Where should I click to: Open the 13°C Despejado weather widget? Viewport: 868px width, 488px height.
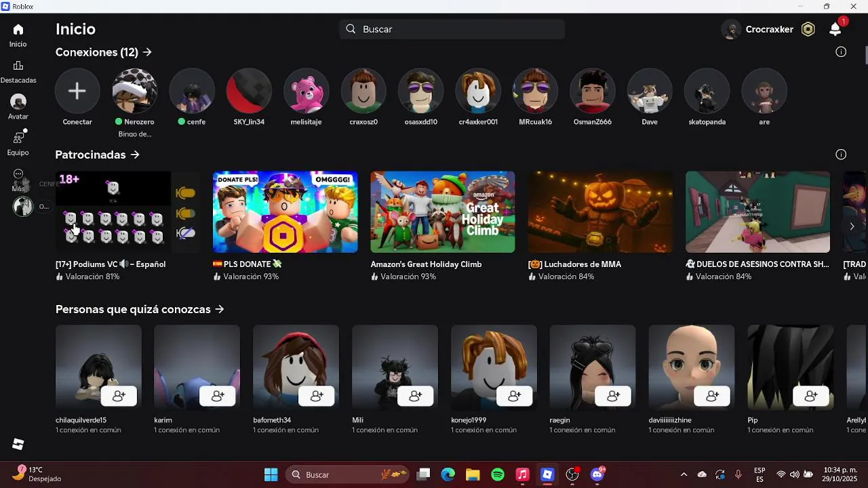[37, 474]
